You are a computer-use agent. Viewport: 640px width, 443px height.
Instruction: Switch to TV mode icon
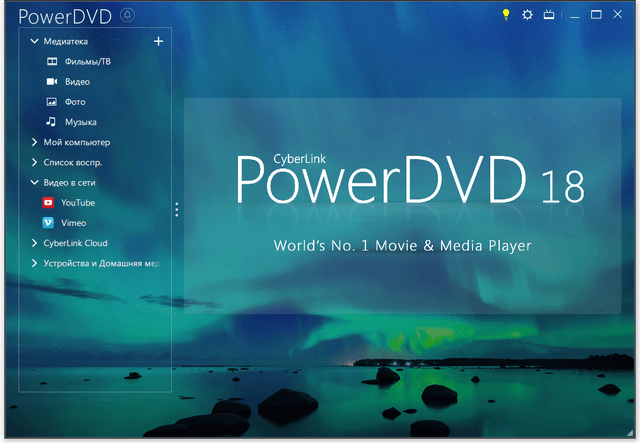click(x=549, y=15)
